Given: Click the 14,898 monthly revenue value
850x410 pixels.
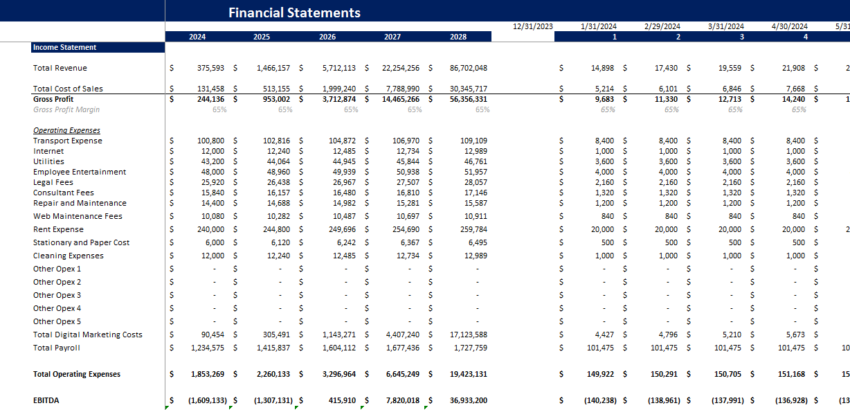Looking at the screenshot, I should click(x=603, y=68).
